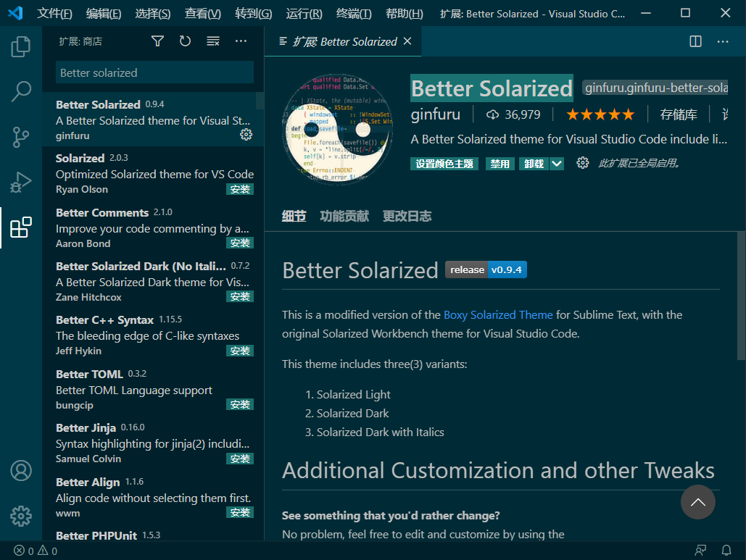746x560 pixels.
Task: Open extension settings gear beside uninstall
Action: pos(582,163)
